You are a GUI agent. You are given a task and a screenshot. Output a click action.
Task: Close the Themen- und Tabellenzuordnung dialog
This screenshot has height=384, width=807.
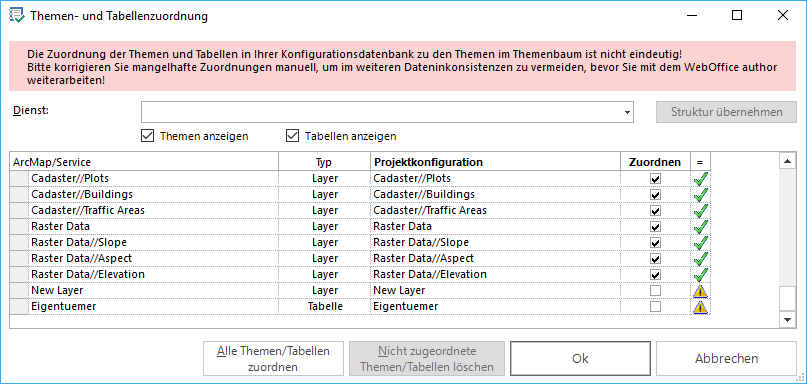tap(783, 15)
